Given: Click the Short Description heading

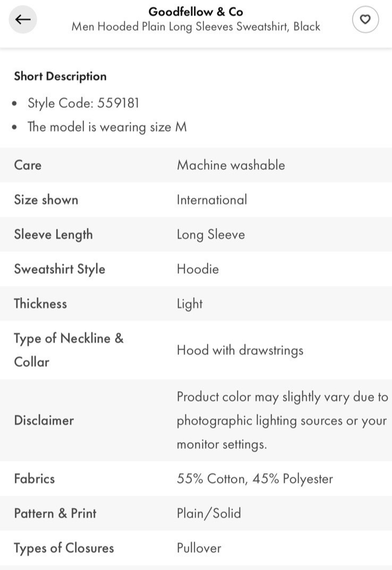Looking at the screenshot, I should click(x=60, y=76).
